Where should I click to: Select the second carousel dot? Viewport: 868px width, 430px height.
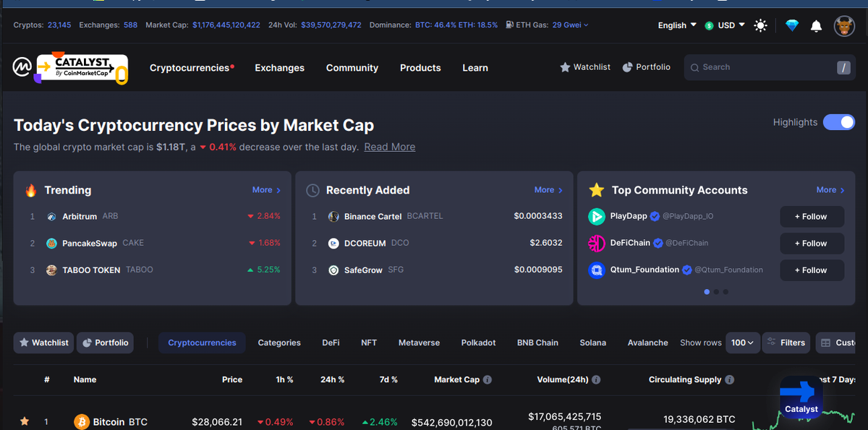[716, 292]
